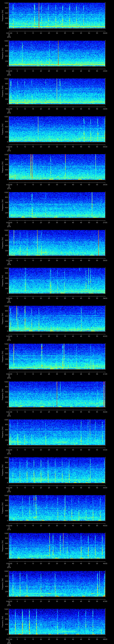Select the spectrogram panel starting at 8:35:00

coord(57,167)
